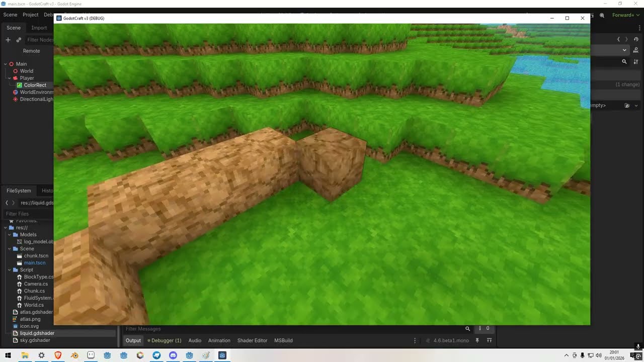Click in the Filter Messages field

(x=293, y=329)
